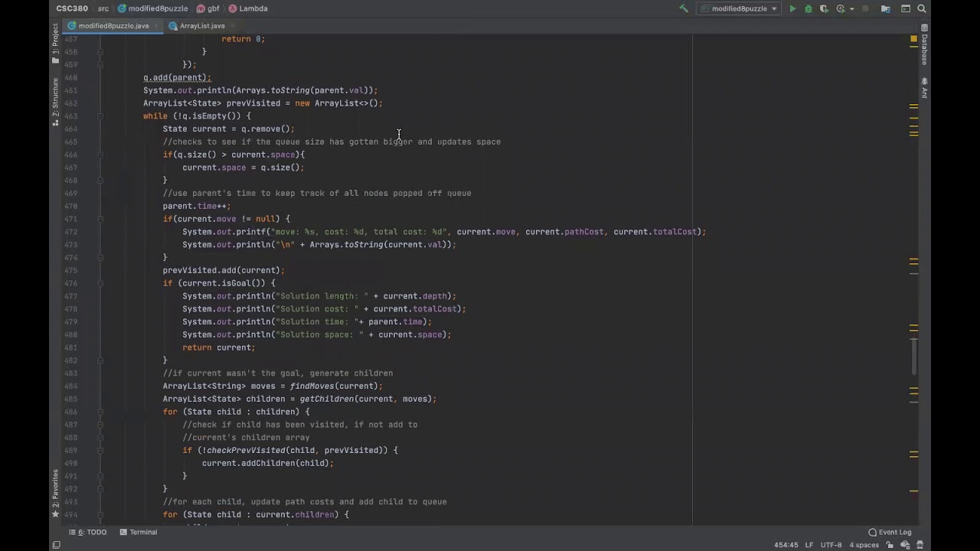Click the warning stripe mark beside line 479
Image resolution: width=980 pixels, height=551 pixels.
[x=913, y=326]
